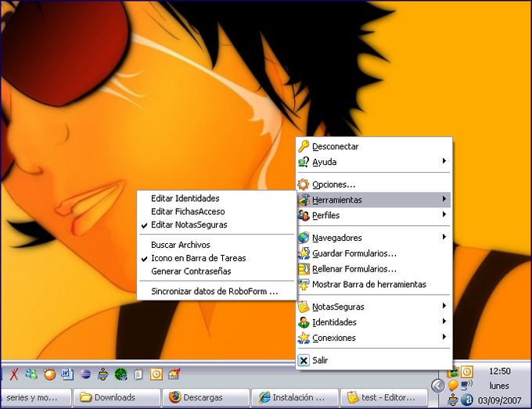Open Microsoft Word from quick launch
Image resolution: width=532 pixels, height=409 pixels.
tap(67, 375)
